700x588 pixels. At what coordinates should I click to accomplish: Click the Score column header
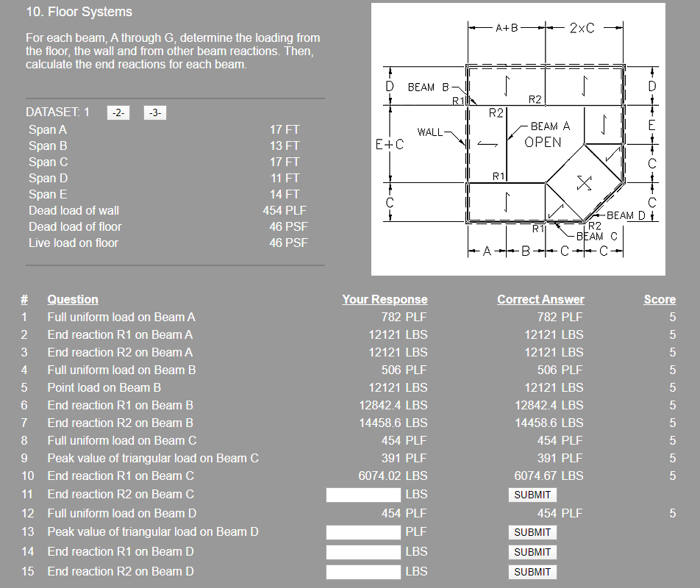coord(660,299)
